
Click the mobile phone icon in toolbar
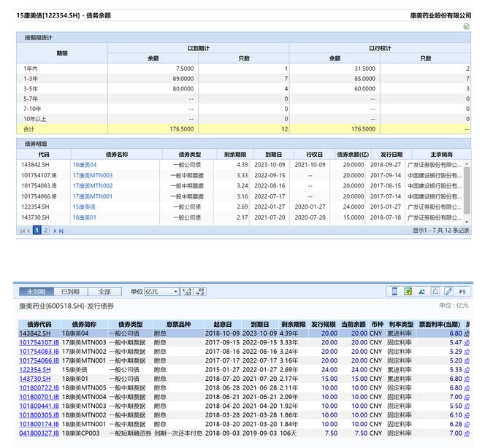[394, 291]
